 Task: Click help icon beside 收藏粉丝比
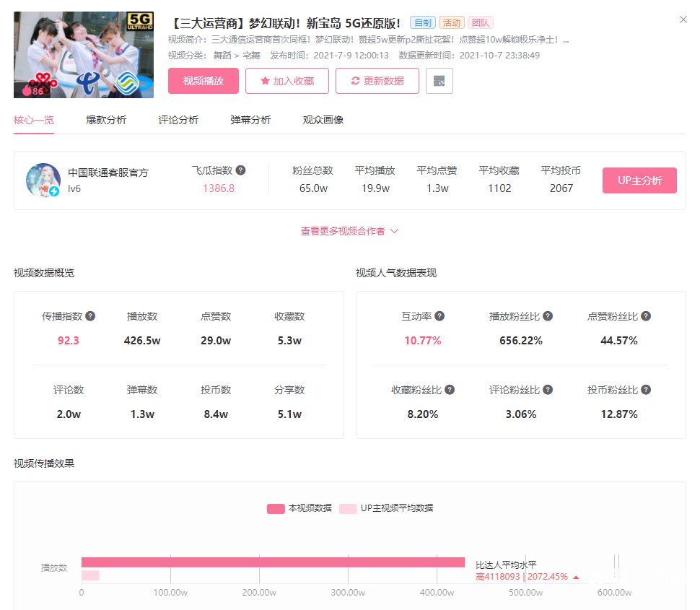click(450, 390)
